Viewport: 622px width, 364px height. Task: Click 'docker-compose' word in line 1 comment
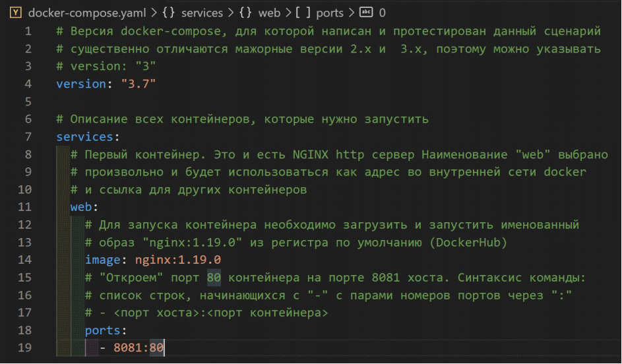[x=171, y=31]
